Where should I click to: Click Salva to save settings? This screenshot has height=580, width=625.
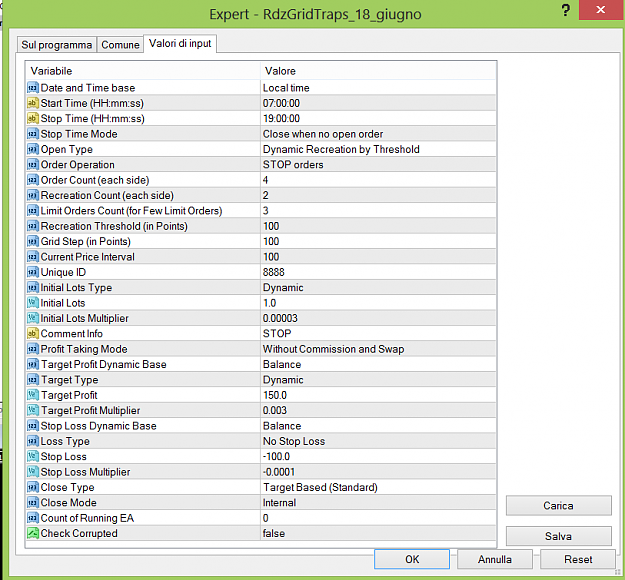(x=558, y=536)
